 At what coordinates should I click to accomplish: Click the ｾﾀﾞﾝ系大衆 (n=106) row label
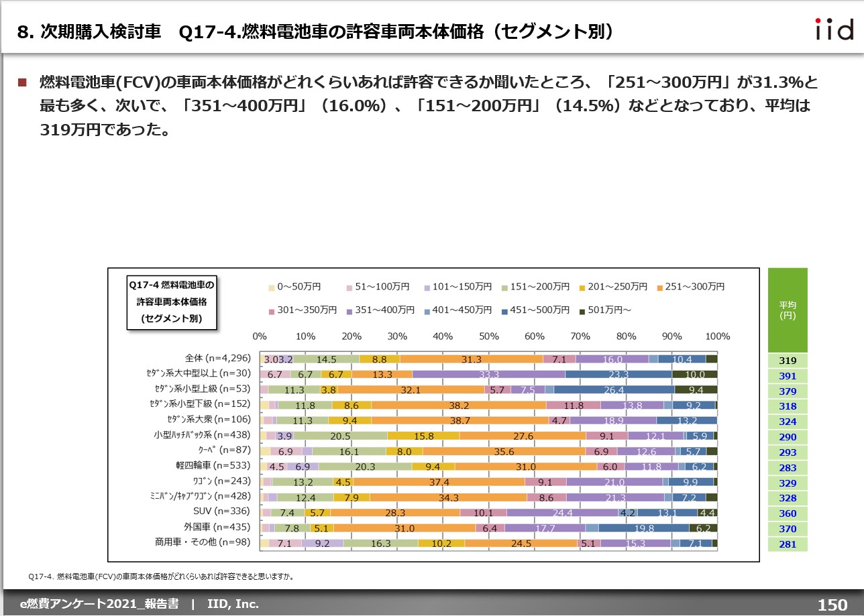click(x=207, y=419)
